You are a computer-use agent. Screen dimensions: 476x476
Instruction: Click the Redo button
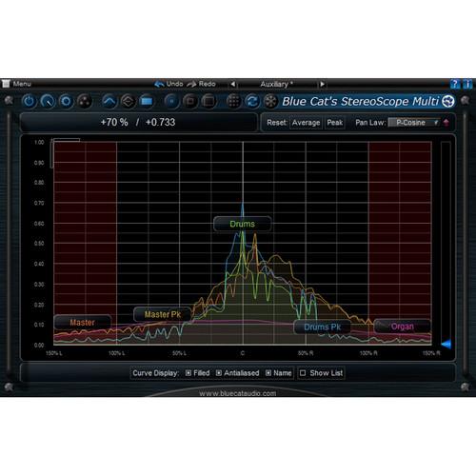(202, 84)
